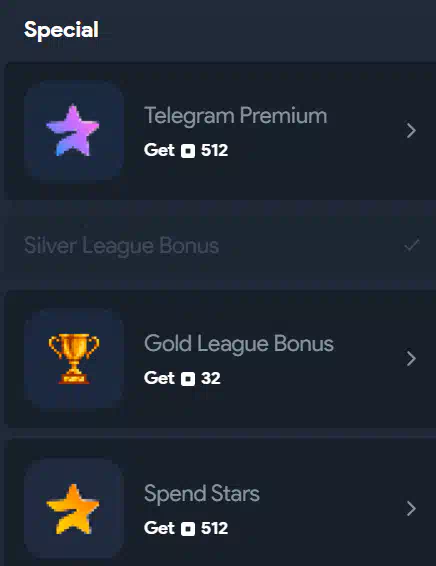
Task: Tap Get 32 reward text
Action: point(182,378)
